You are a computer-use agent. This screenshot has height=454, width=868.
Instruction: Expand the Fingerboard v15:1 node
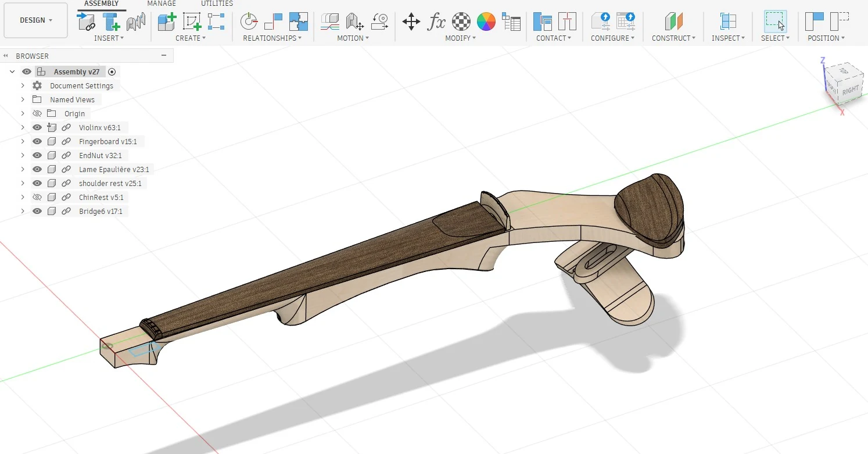click(23, 141)
